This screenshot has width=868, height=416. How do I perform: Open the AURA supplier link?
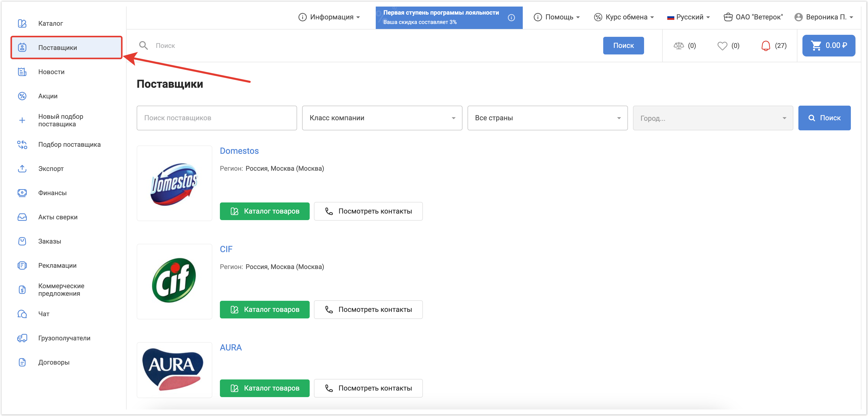pos(230,347)
